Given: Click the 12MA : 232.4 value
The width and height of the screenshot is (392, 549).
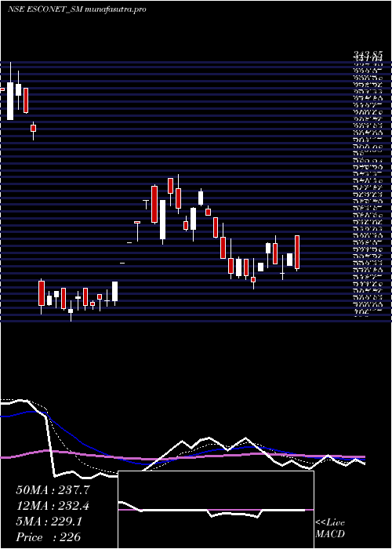Looking at the screenshot, I should [53, 506].
